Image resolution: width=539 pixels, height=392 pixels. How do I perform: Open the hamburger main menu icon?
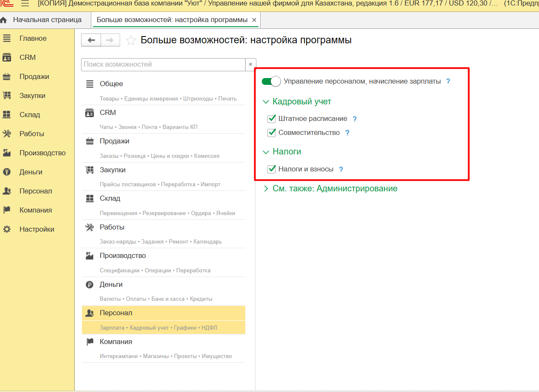click(25, 4)
